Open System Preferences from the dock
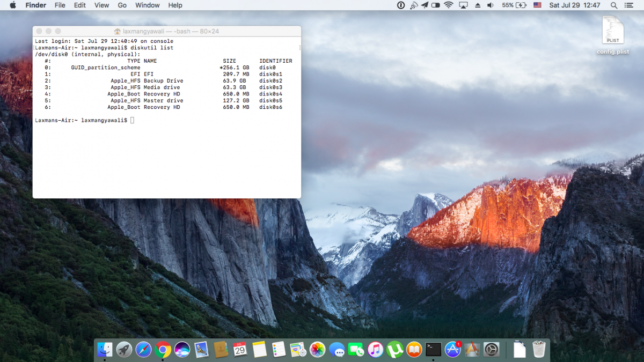 491,350
